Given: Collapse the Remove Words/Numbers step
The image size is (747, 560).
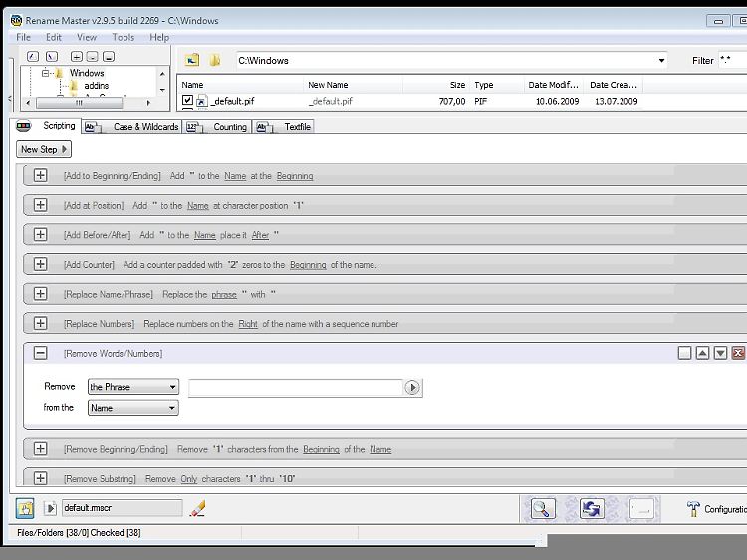Looking at the screenshot, I should (x=40, y=353).
